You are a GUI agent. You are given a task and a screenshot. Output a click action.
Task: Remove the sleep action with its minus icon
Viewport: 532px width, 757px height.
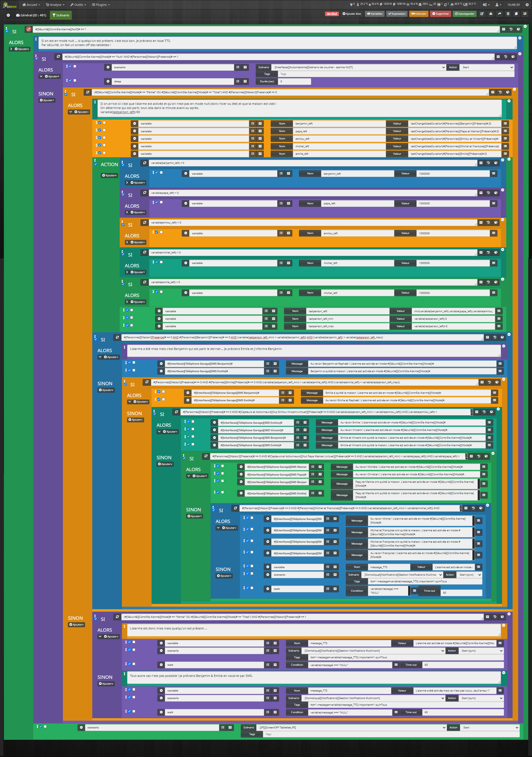point(108,82)
